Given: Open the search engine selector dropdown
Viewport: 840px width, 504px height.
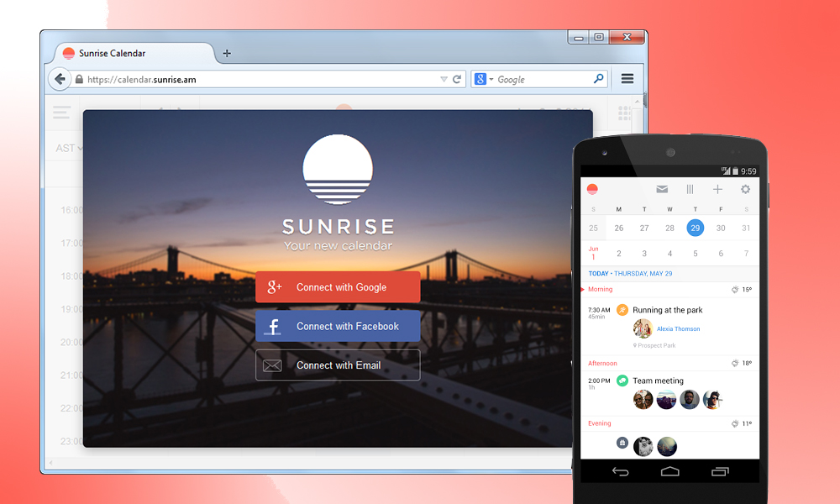Looking at the screenshot, I should tap(483, 79).
